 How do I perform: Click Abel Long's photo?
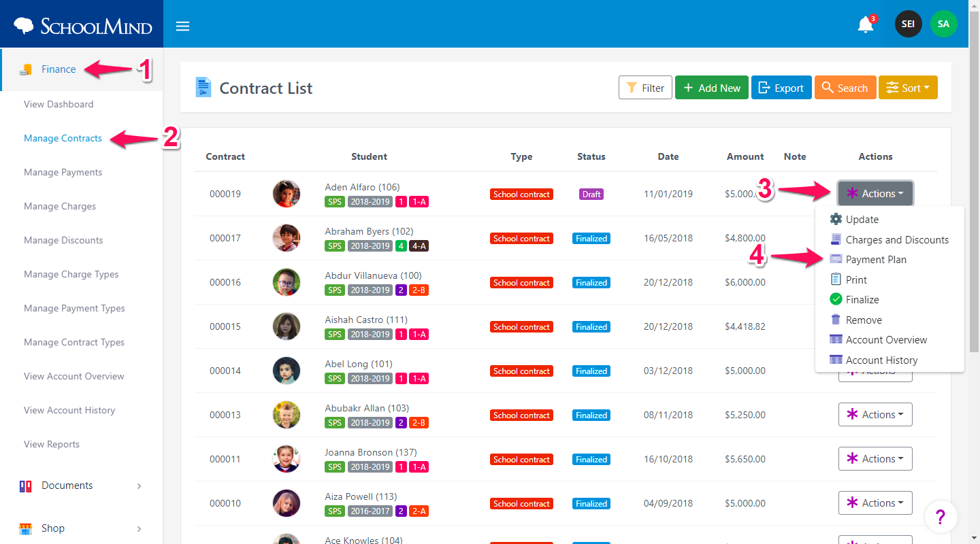[287, 371]
